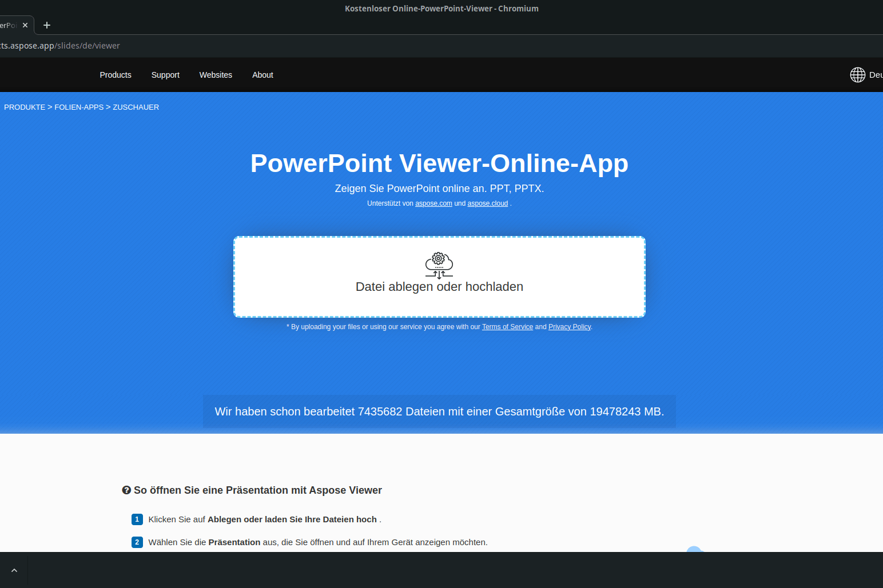Click the question mark help icon
Viewport: 883px width, 588px height.
point(126,490)
